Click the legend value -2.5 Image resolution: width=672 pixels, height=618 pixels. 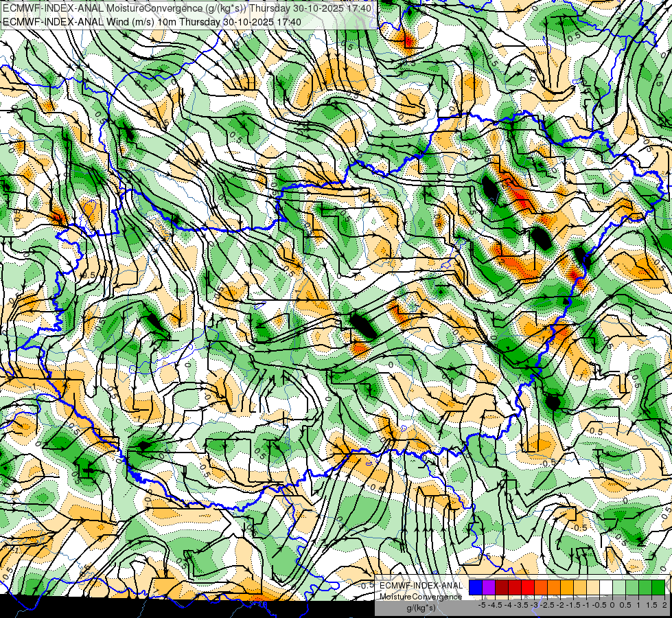pyautogui.click(x=547, y=605)
